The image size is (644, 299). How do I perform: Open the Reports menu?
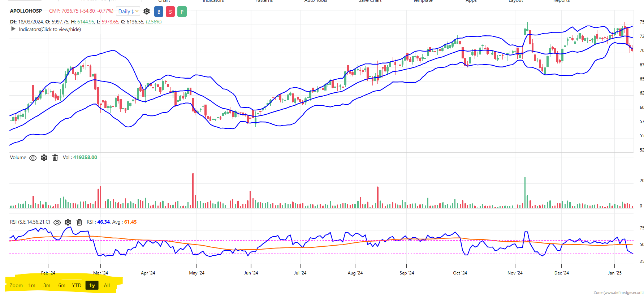pyautogui.click(x=562, y=1)
